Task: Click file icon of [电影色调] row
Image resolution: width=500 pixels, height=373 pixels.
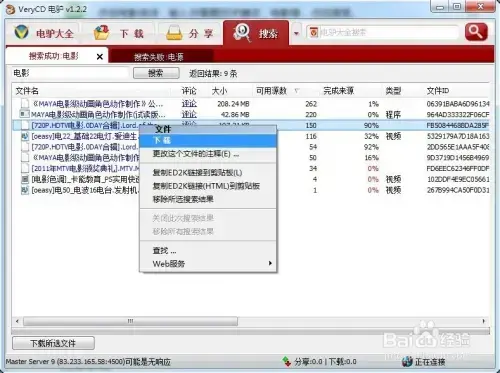Action: coord(25,179)
